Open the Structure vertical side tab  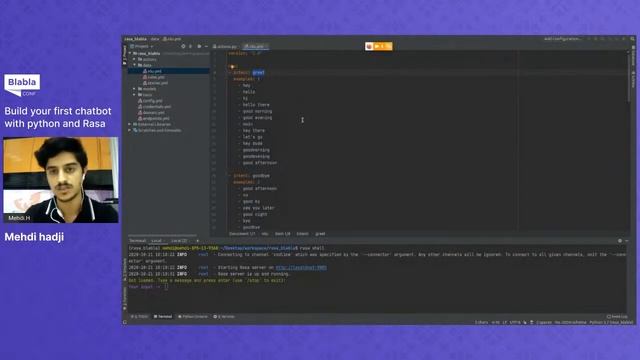(125, 270)
